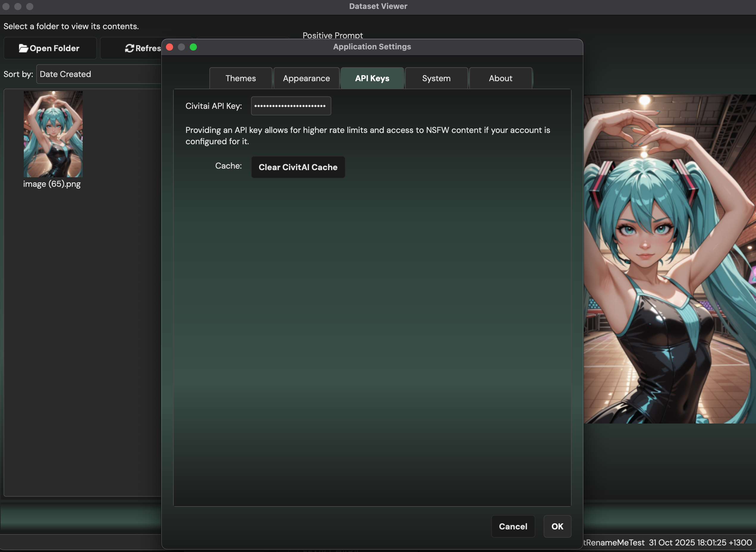Screen dimensions: 756x552
Task: Click the Clear CivitAI Cache button
Action: coord(298,167)
